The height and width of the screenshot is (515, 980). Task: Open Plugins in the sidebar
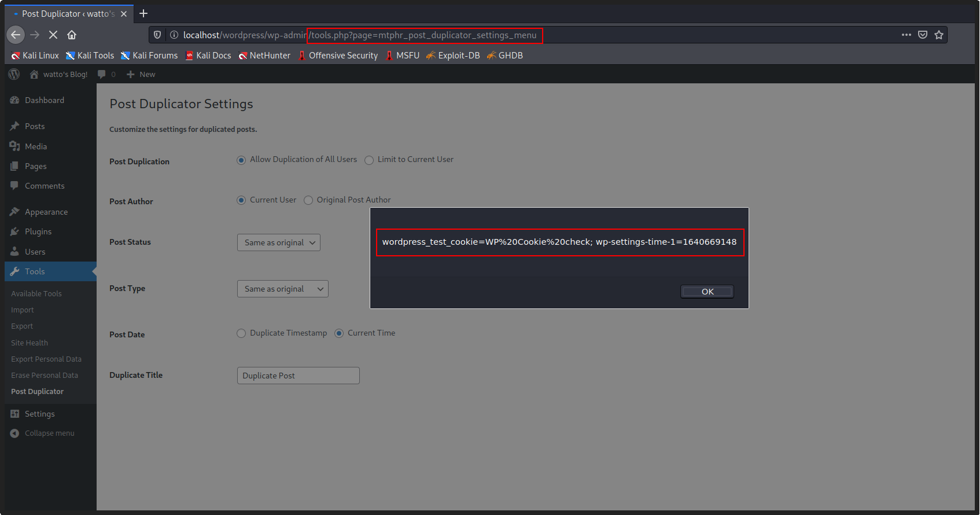[x=38, y=231]
